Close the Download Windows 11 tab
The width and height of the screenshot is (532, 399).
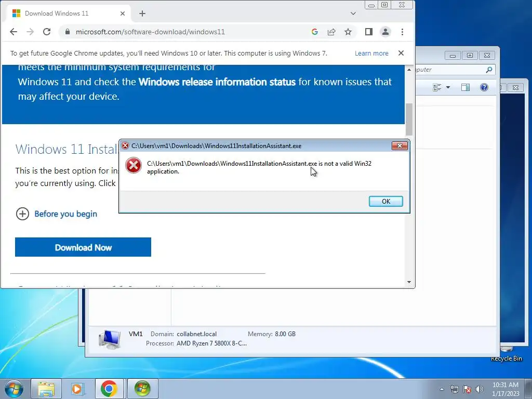123,14
